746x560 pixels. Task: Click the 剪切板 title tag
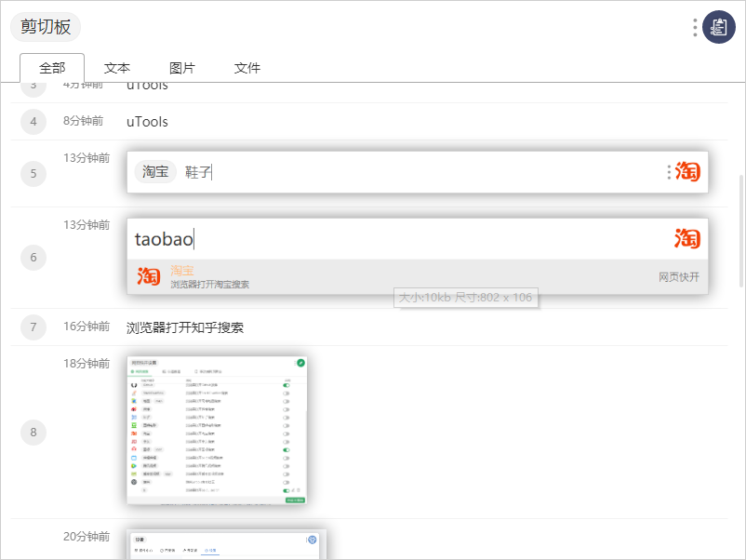pyautogui.click(x=46, y=27)
